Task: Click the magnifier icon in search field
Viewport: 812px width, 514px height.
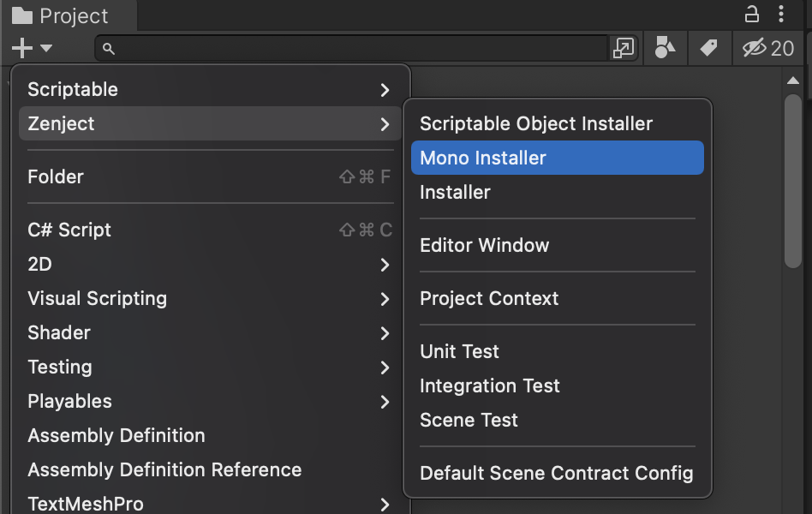Action: pyautogui.click(x=109, y=49)
